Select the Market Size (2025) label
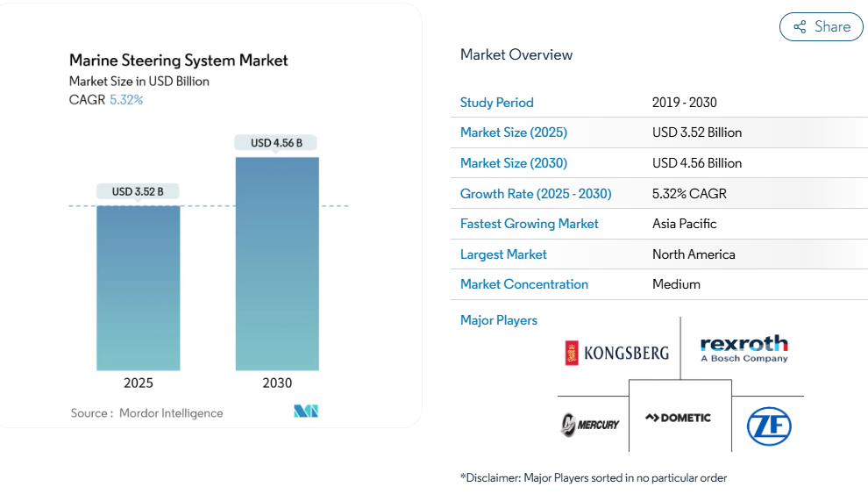Viewport: 868px width, 494px height. [514, 132]
